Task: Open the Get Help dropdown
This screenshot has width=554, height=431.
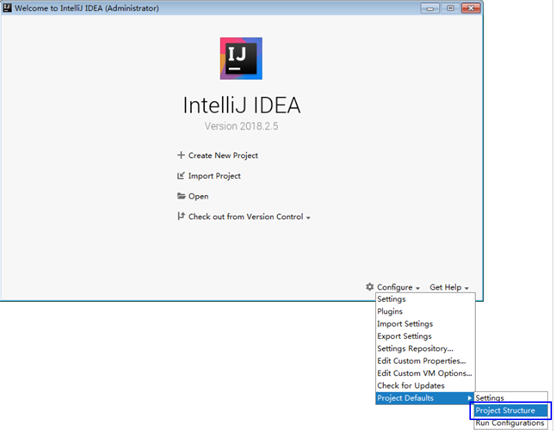Action: pos(449,287)
